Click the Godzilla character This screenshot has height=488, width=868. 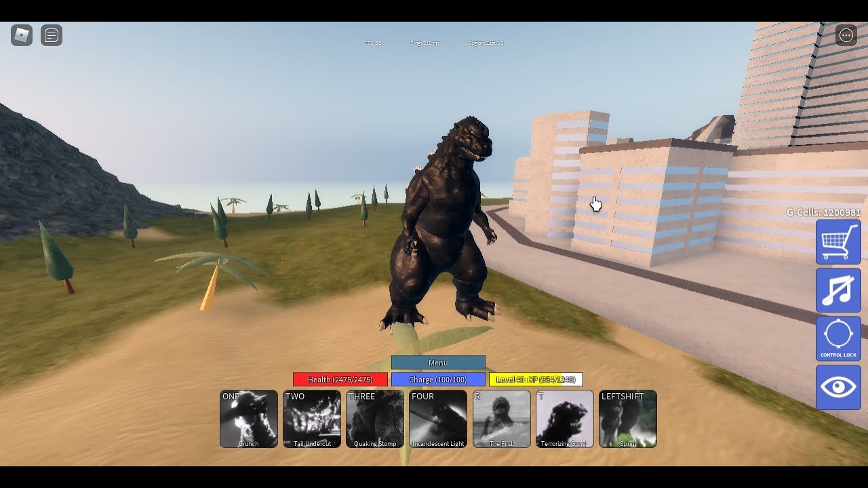point(441,224)
